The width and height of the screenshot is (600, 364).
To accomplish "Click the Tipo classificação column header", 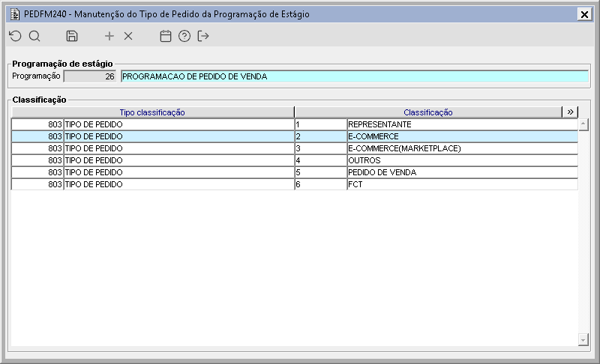I will pyautogui.click(x=152, y=112).
